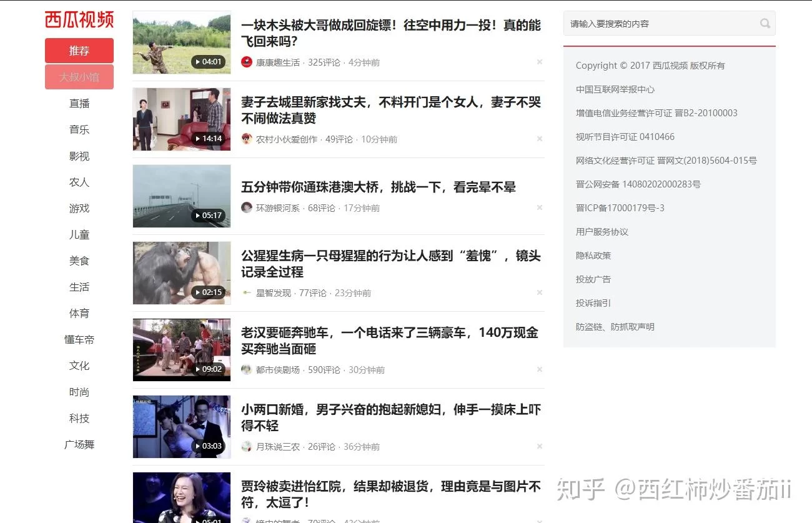Click the 环游银河系 author avatar

tap(247, 207)
